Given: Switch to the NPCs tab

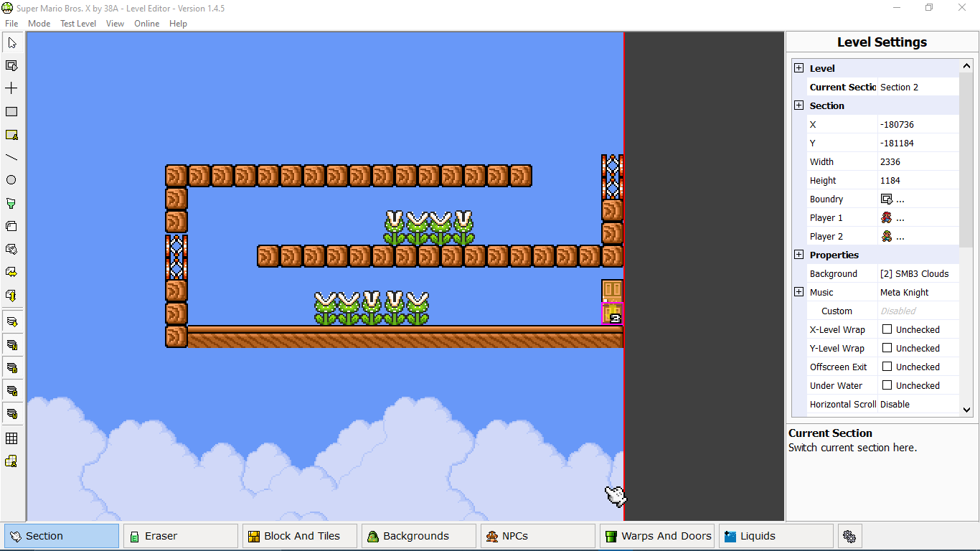Looking at the screenshot, I should point(538,536).
